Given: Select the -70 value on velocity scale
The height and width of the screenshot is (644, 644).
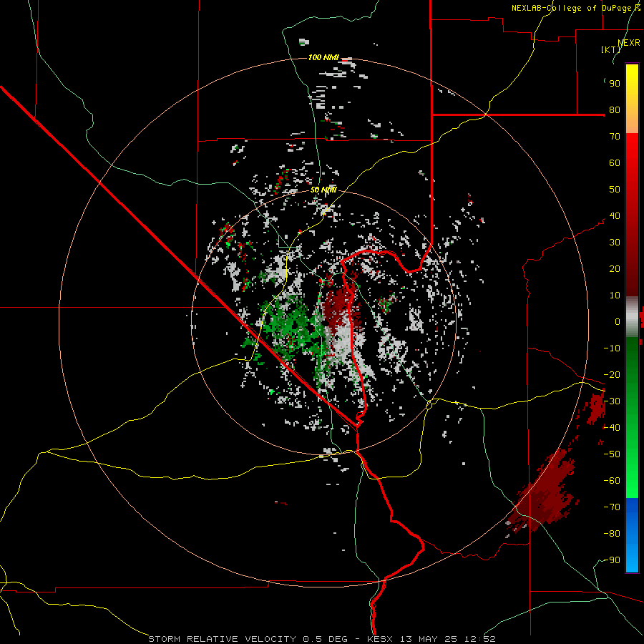Looking at the screenshot, I should point(612,507).
